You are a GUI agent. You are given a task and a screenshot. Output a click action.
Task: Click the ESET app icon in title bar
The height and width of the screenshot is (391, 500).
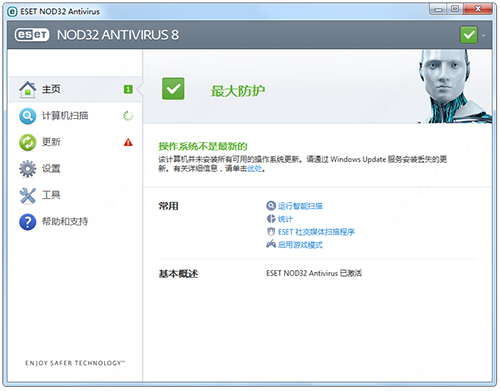(12, 12)
